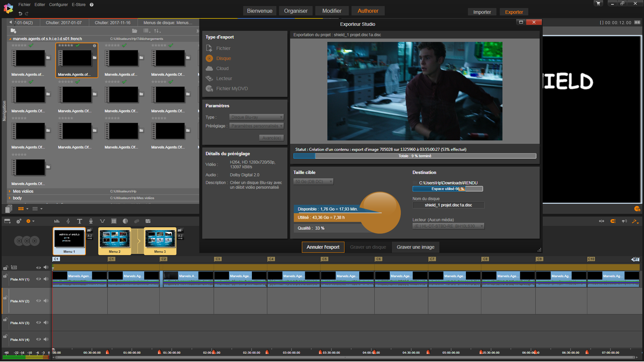The width and height of the screenshot is (644, 362).
Task: Click the voice-over microphone icon
Action: [x=91, y=221]
